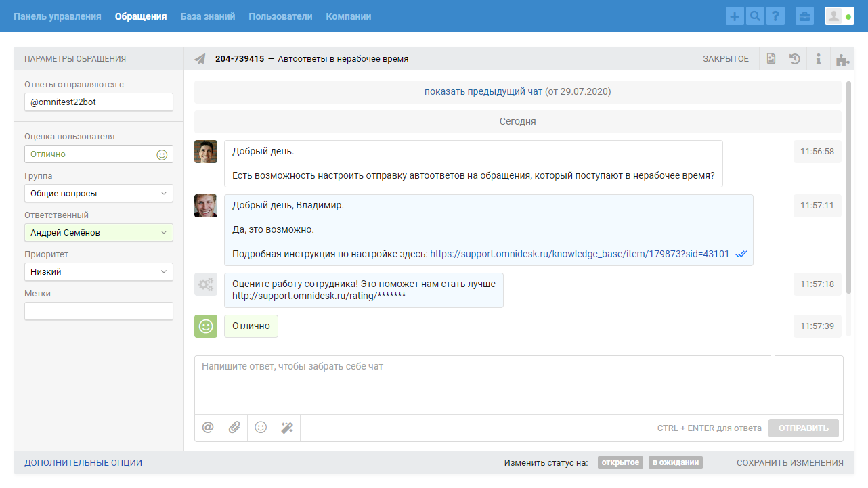Set status to в ожидании
Screen dimensions: 868x488
[675, 463]
